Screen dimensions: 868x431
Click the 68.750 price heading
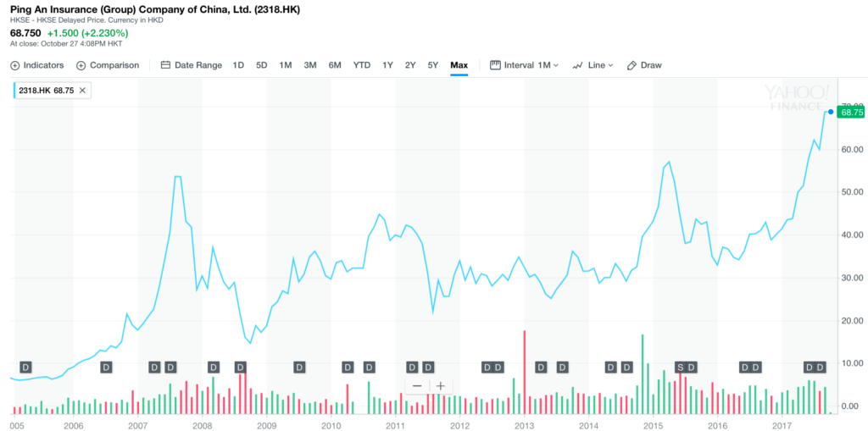pos(25,33)
